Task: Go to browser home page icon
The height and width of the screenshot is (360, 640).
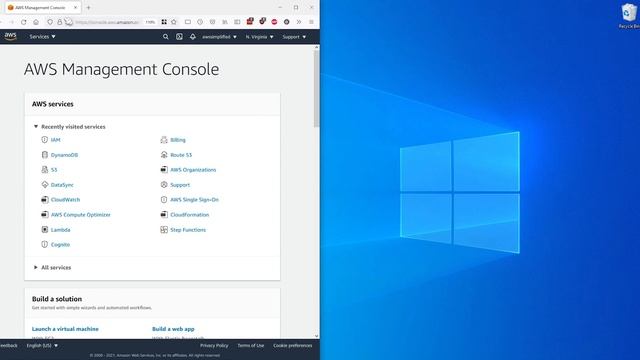Action: pyautogui.click(x=36, y=22)
